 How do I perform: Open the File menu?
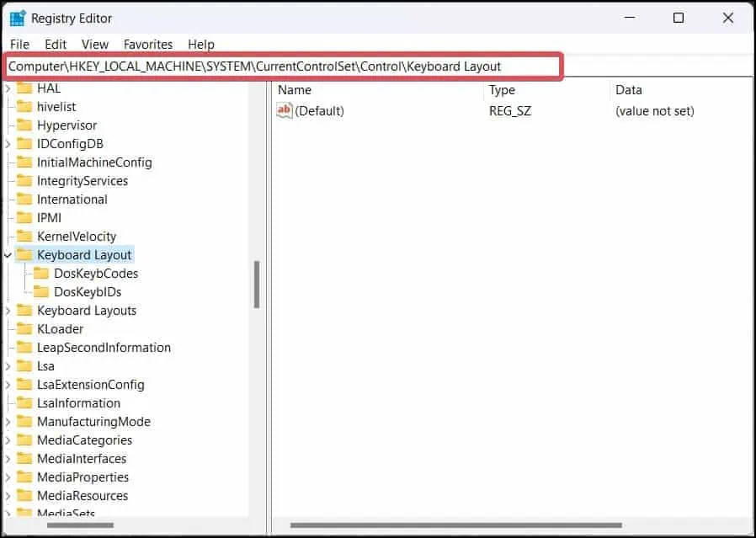click(19, 45)
